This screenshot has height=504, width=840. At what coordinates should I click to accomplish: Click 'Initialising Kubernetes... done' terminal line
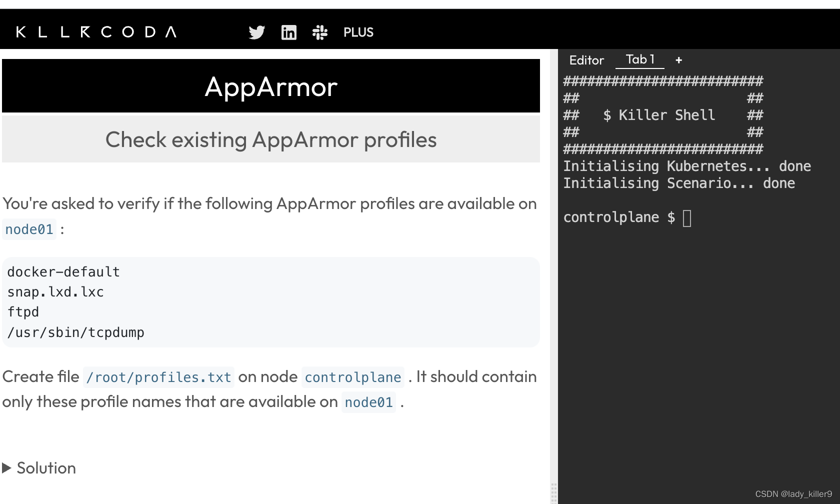tap(687, 166)
